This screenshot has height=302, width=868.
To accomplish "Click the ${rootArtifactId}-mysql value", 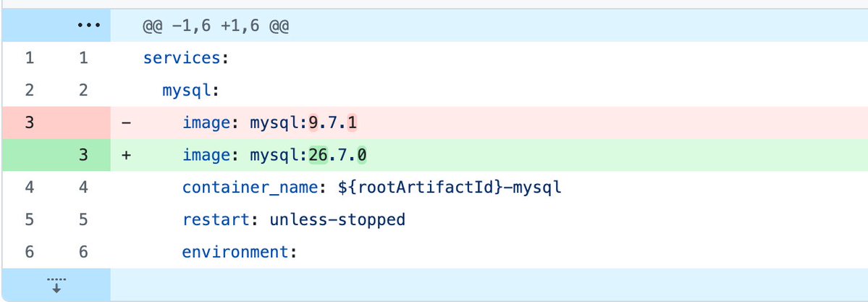I will coord(450,188).
